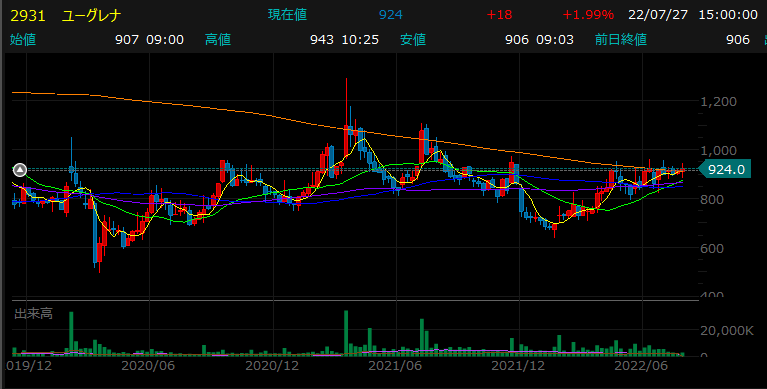
Task: Click the 2022/06 date axis label
Action: [641, 366]
